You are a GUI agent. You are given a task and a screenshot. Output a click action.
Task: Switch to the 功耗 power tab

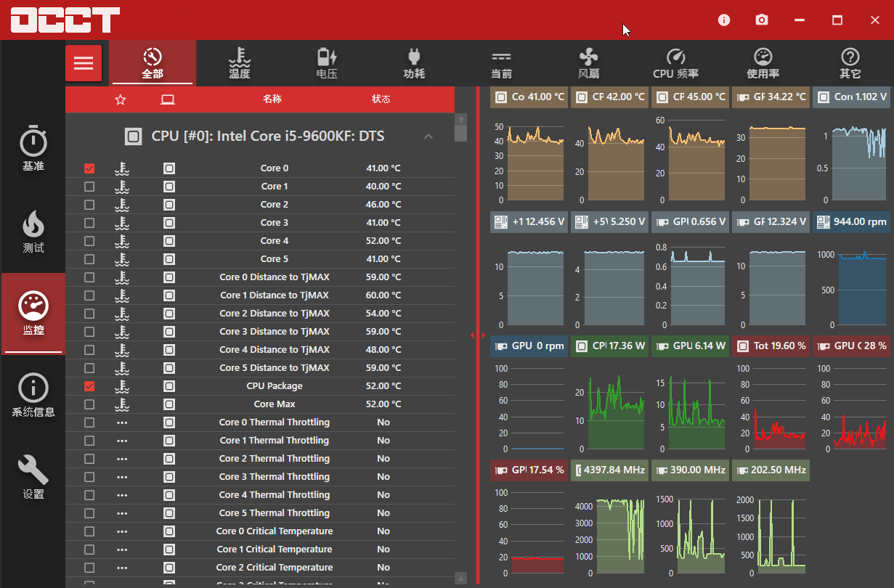[414, 63]
